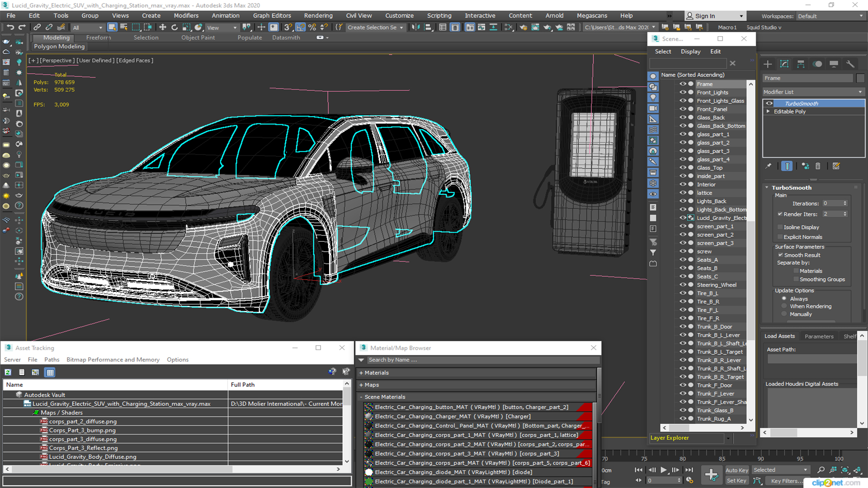Expand the Editable Poly stack entry
This screenshot has width=868, height=488.
768,111
